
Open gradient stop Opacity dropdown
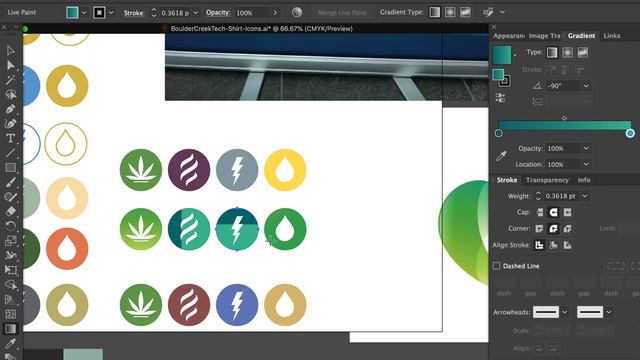click(x=586, y=148)
